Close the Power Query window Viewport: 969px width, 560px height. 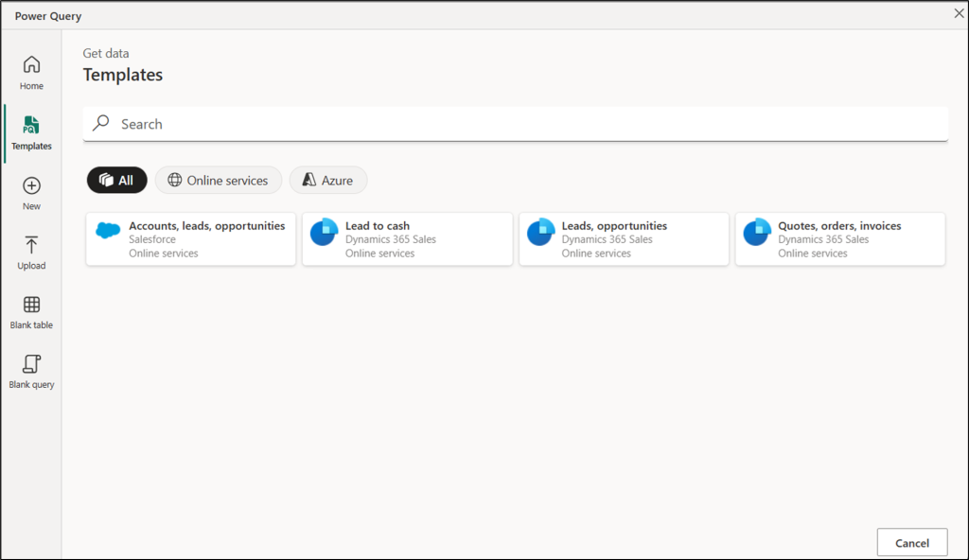coord(959,13)
